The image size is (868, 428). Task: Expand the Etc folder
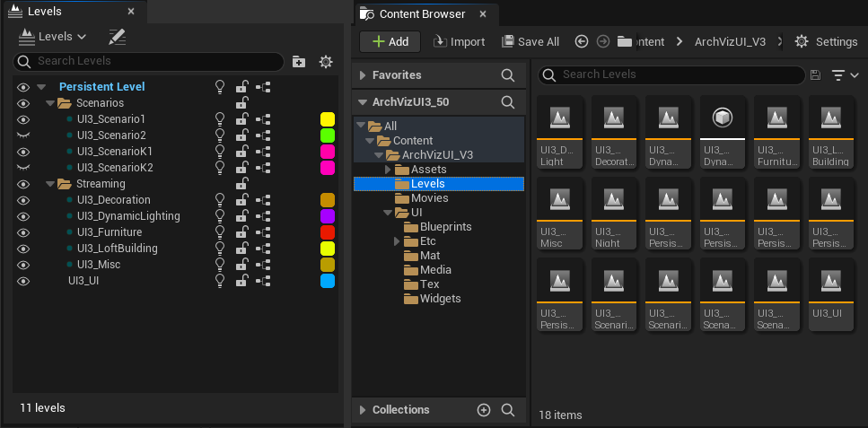397,241
